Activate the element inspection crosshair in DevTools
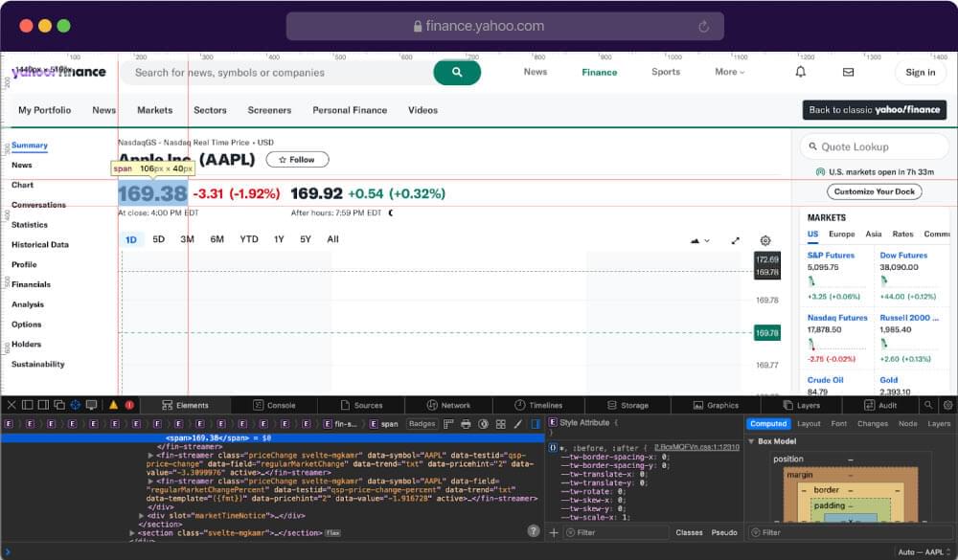The width and height of the screenshot is (958, 560). tap(74, 405)
